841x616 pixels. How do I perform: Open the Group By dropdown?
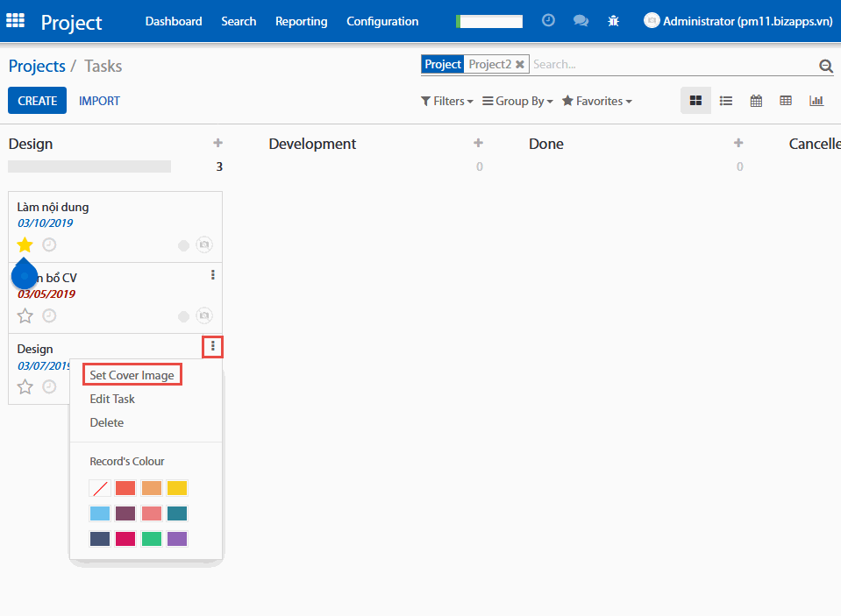[517, 101]
